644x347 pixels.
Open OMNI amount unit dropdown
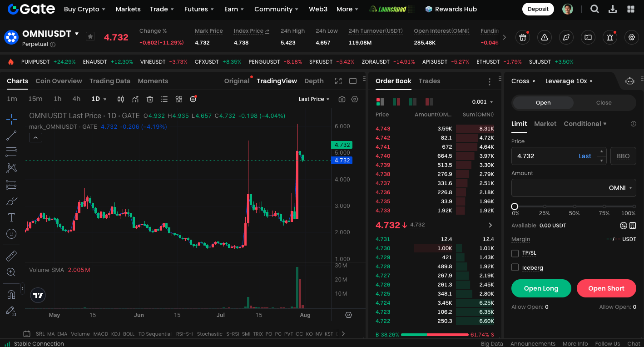[621, 188]
